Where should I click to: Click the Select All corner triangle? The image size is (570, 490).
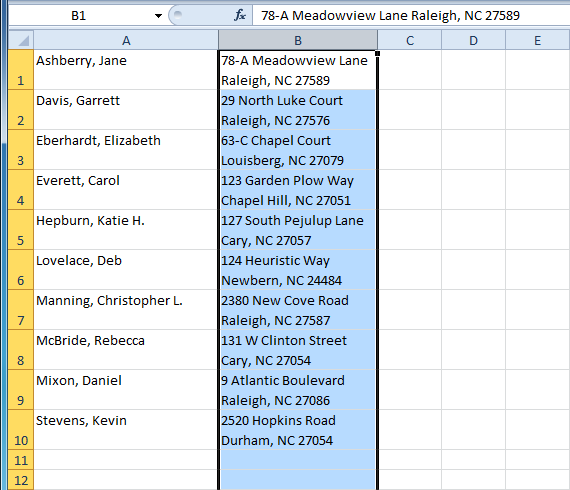tap(21, 40)
